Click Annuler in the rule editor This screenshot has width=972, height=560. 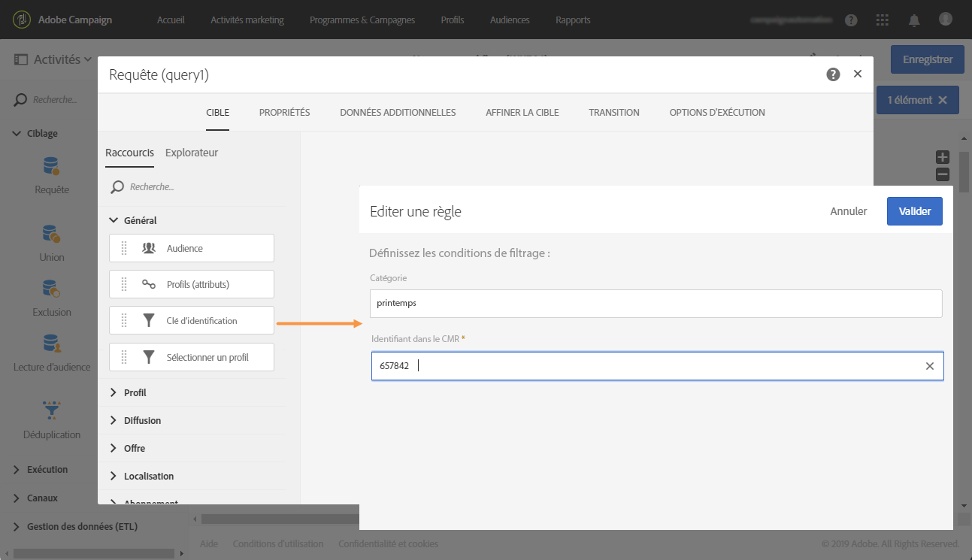849,211
